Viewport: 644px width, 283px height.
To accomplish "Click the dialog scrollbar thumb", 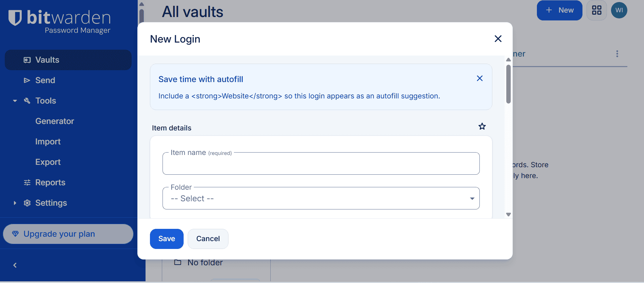I will [508, 84].
